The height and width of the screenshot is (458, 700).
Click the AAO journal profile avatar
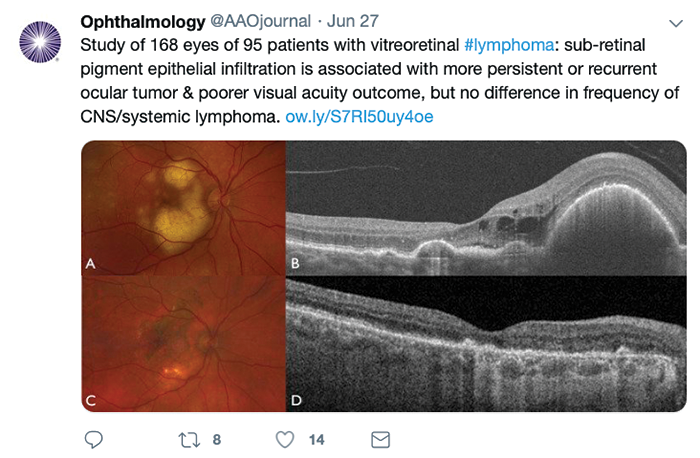tap(41, 43)
